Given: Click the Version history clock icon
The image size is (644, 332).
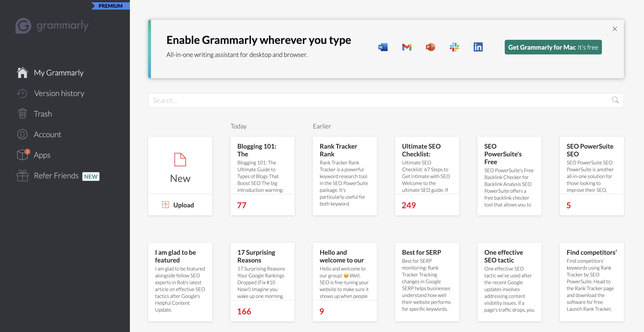Looking at the screenshot, I should pyautogui.click(x=22, y=93).
